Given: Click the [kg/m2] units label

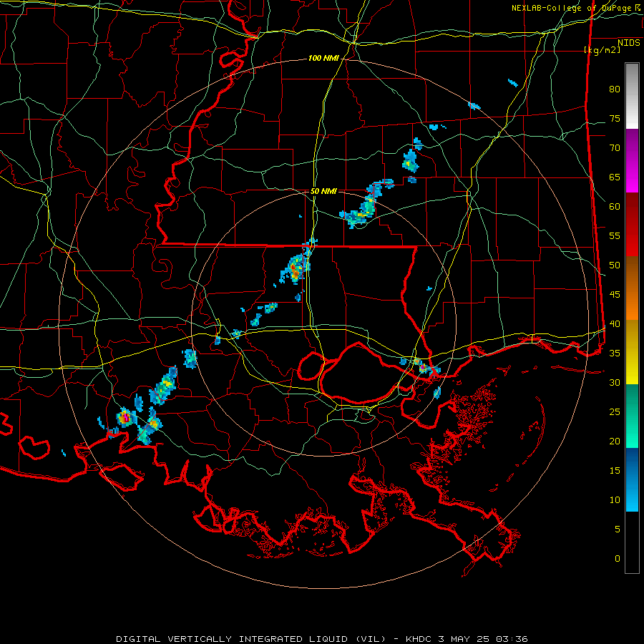Looking at the screenshot, I should [x=602, y=50].
